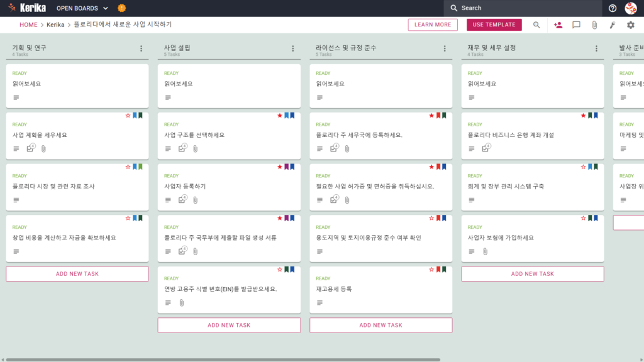Click the Kerika logo

pos(27,8)
